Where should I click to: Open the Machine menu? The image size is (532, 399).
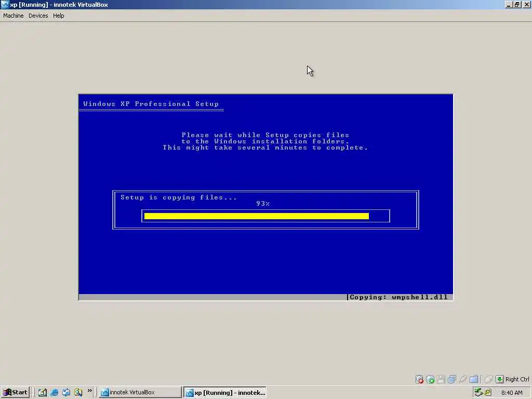[13, 16]
